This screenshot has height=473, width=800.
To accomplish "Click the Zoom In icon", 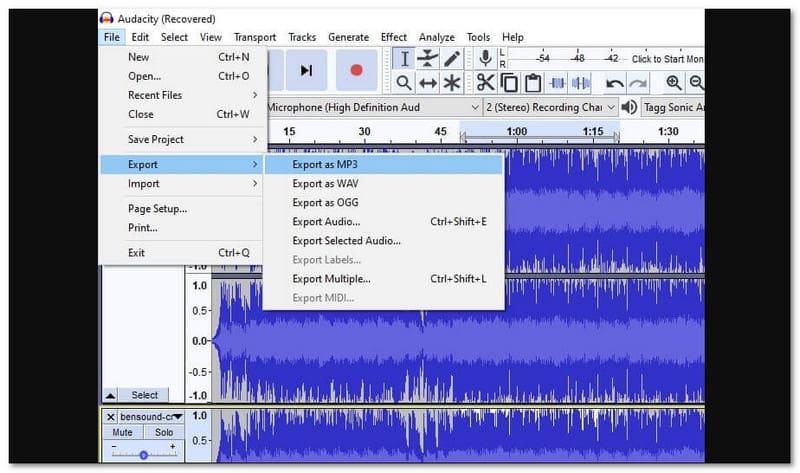I will [x=673, y=83].
